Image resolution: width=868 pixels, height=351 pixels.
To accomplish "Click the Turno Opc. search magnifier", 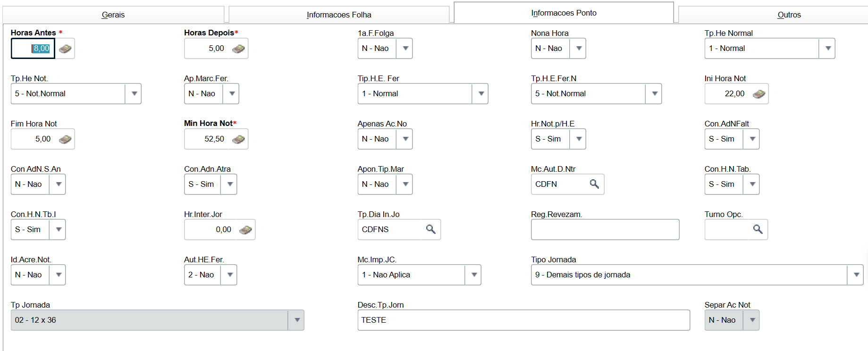I will pos(758,229).
